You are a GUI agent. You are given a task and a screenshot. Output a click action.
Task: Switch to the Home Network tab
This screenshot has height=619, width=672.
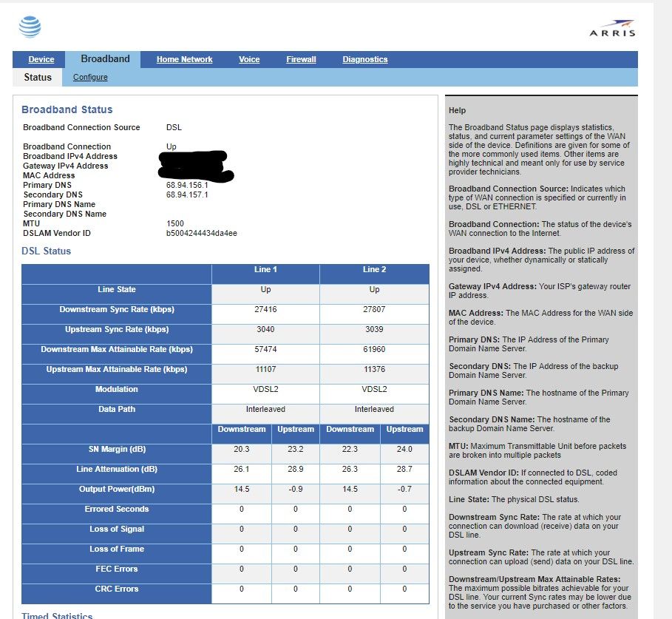pos(184,60)
